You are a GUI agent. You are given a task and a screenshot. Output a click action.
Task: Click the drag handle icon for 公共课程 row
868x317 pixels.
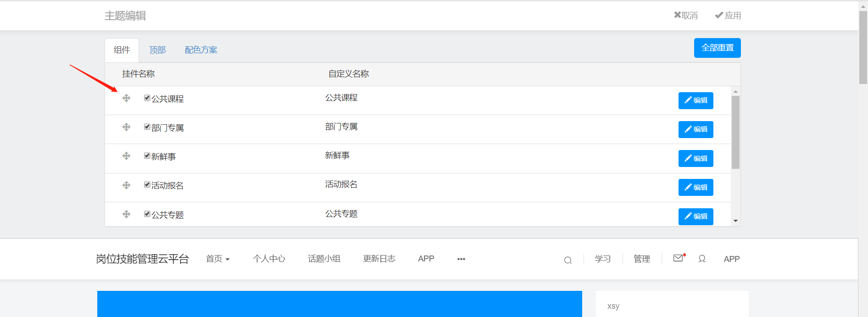(x=127, y=98)
